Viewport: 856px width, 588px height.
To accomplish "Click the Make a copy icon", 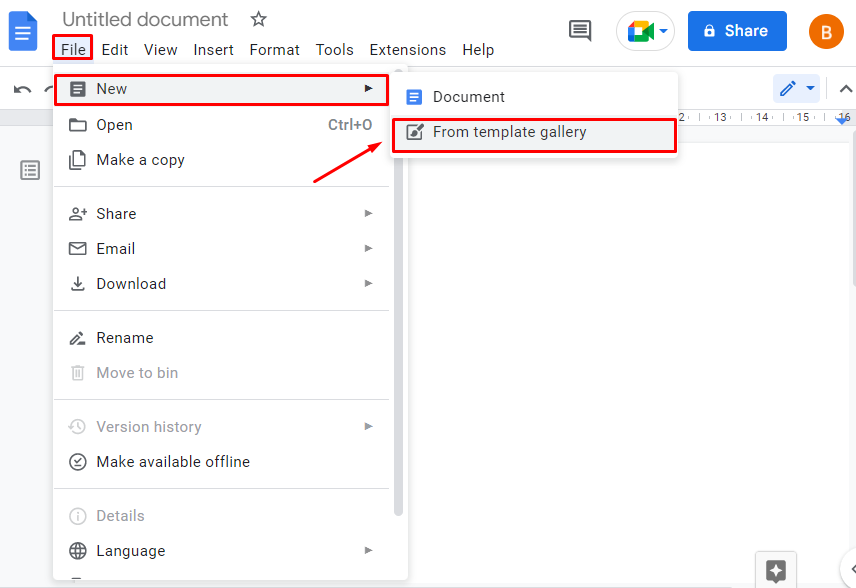I will click(77, 160).
